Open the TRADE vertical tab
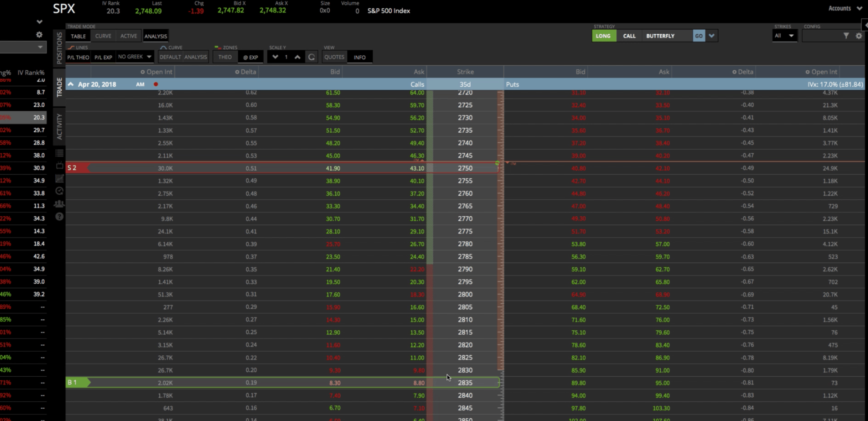Image resolution: width=868 pixels, height=421 pixels. click(59, 87)
